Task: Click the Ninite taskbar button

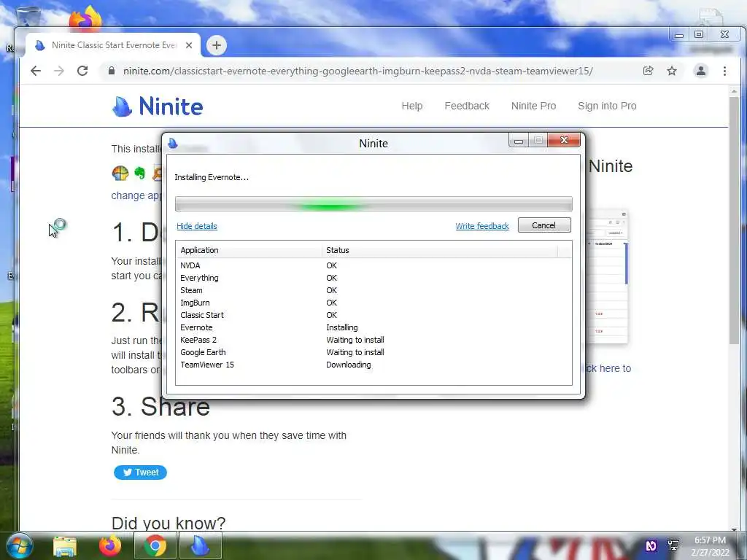Action: (x=200, y=545)
